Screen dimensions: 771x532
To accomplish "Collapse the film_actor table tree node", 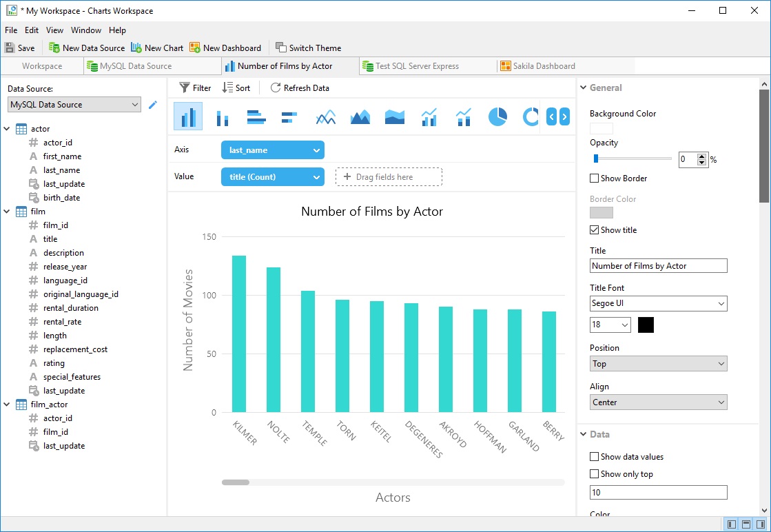I will click(7, 404).
